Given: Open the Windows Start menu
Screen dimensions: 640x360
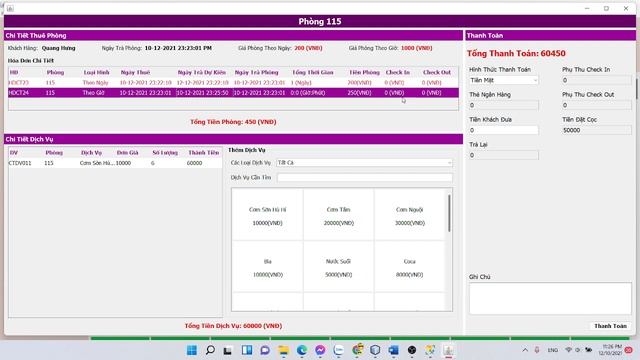Looking at the screenshot, I should 191,350.
